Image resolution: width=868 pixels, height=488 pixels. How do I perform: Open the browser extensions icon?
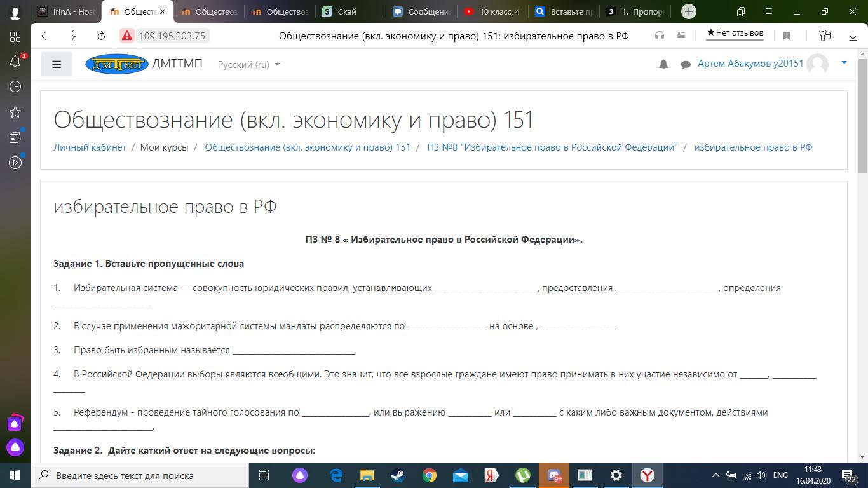click(825, 36)
